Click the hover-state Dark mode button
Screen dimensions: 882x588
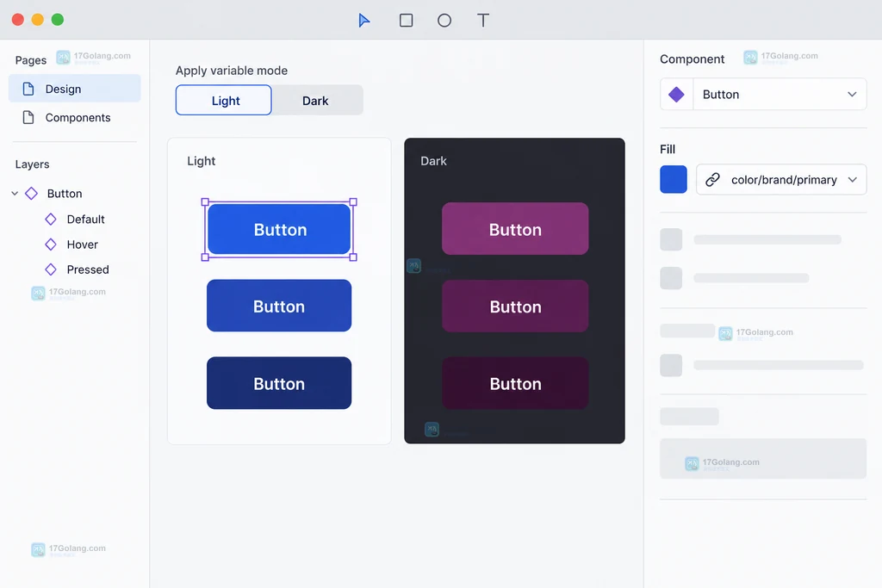point(515,306)
